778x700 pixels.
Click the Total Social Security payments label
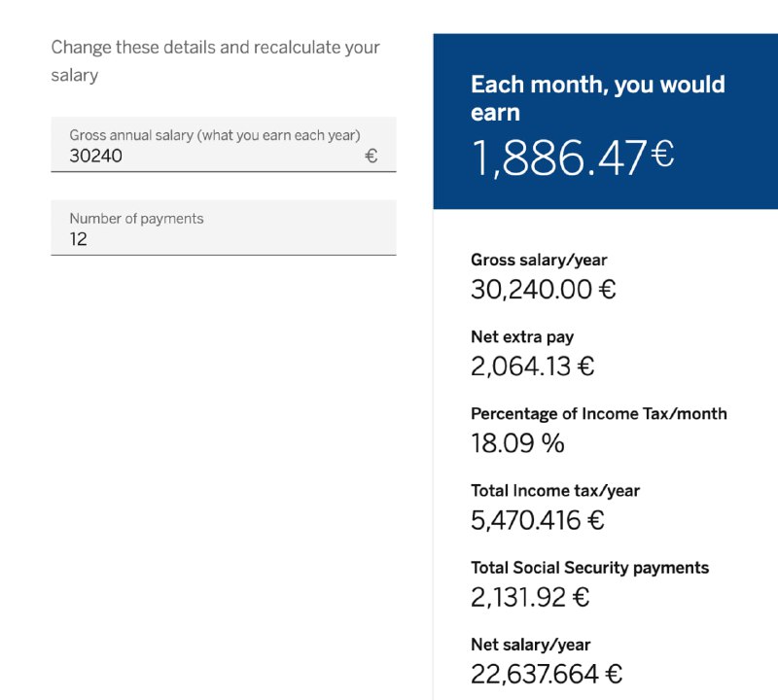pyautogui.click(x=590, y=568)
